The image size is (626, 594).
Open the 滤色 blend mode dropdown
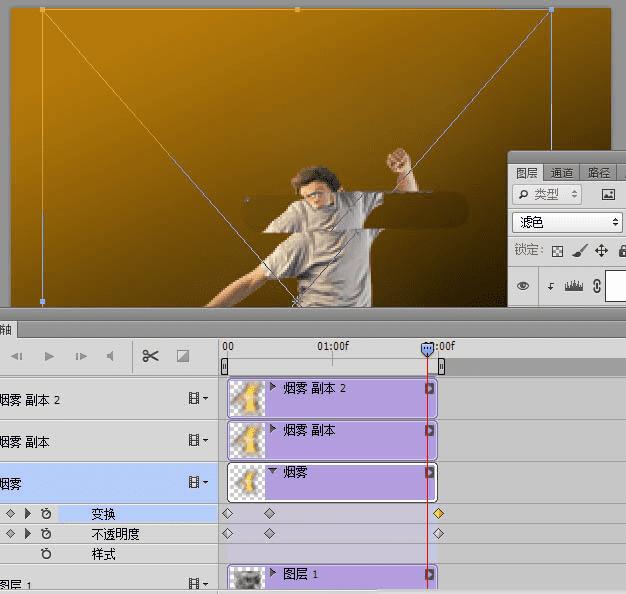click(567, 222)
